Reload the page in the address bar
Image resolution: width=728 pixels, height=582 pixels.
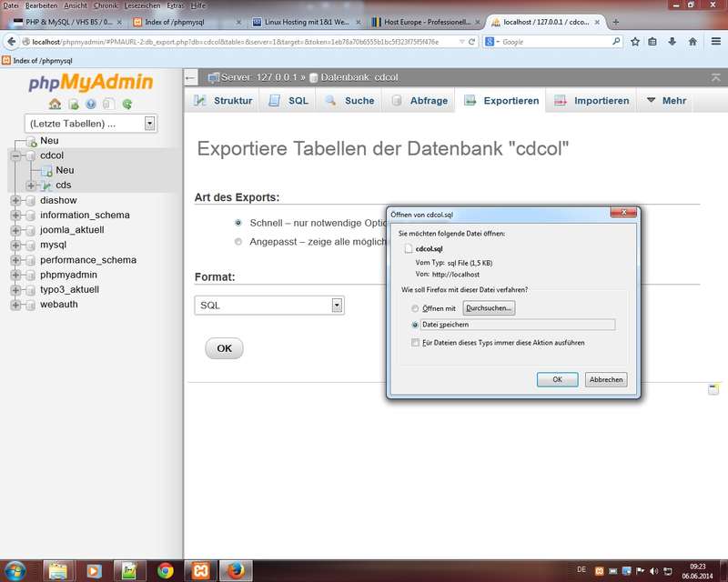[x=471, y=42]
